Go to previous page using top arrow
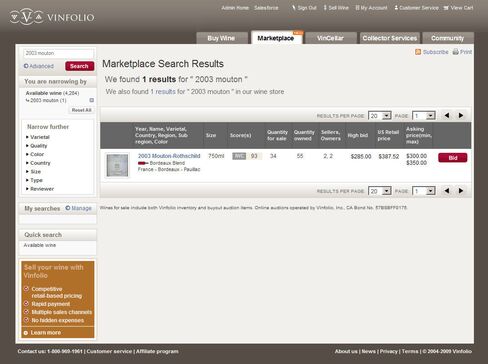The image size is (488, 364). coord(447,115)
